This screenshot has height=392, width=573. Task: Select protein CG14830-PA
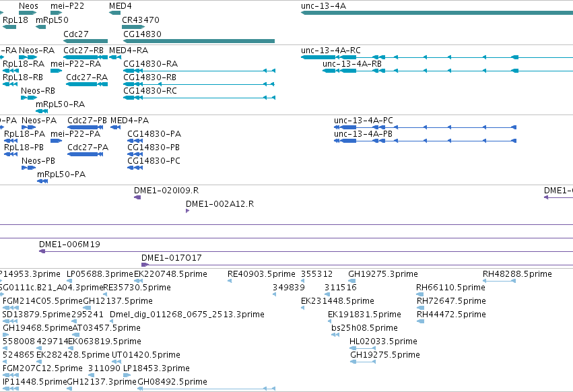(135, 141)
